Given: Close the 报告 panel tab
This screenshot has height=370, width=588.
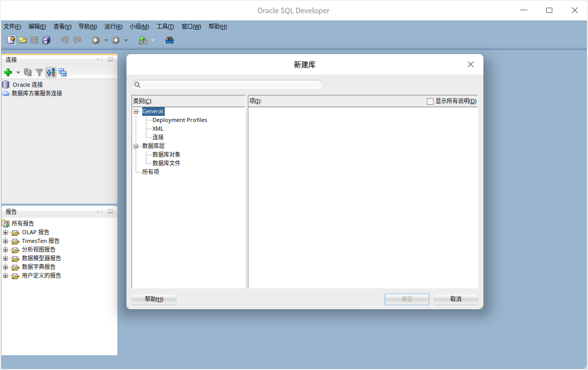Looking at the screenshot, I should pyautogui.click(x=98, y=212).
